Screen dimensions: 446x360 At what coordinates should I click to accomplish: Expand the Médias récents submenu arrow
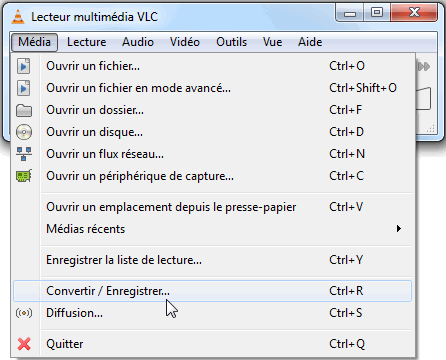pyautogui.click(x=399, y=229)
